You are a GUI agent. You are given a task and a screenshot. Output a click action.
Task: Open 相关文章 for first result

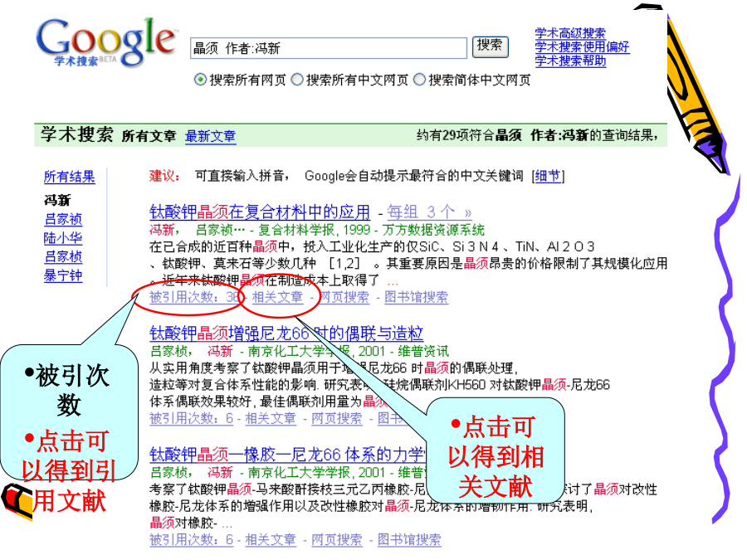click(x=277, y=297)
